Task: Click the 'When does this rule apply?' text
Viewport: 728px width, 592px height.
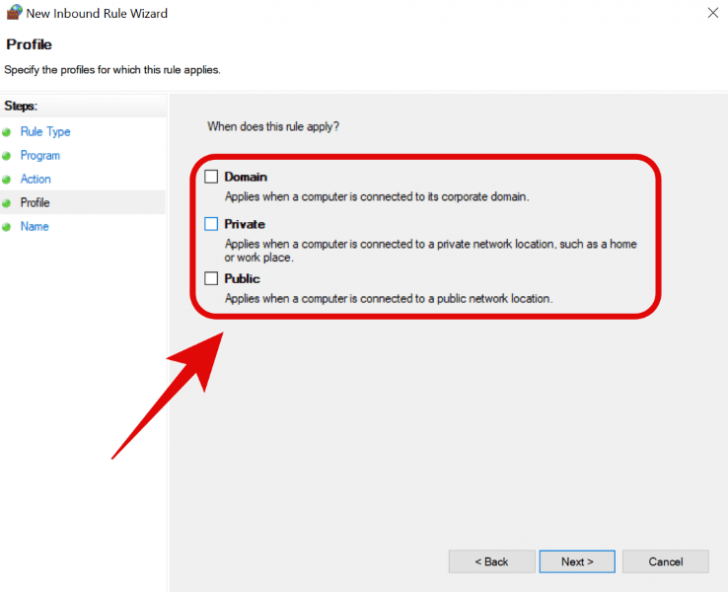Action: click(x=273, y=127)
